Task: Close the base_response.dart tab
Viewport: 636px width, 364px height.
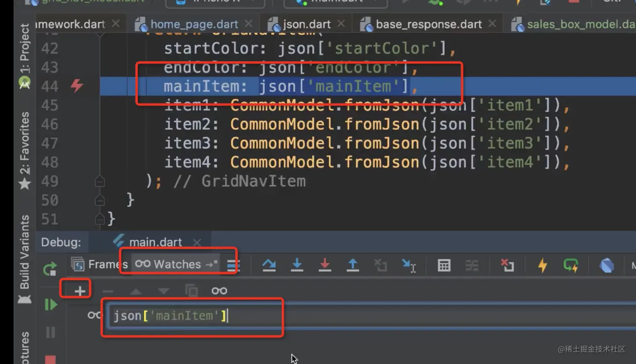Action: pos(492,24)
